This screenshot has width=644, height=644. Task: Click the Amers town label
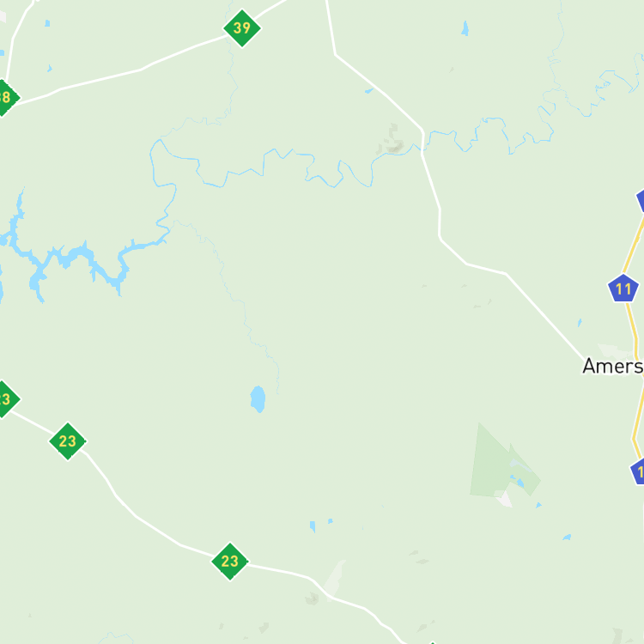[x=613, y=366]
